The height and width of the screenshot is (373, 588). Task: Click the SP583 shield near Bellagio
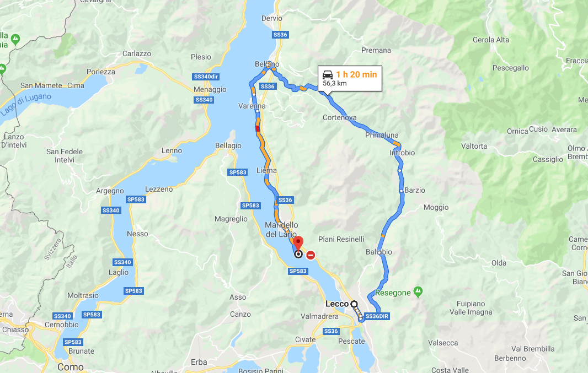point(238,172)
